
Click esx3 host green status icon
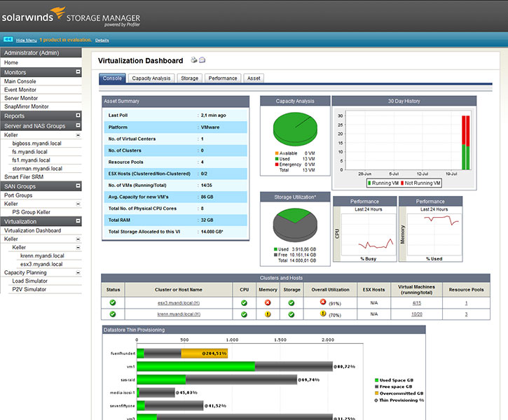(113, 302)
